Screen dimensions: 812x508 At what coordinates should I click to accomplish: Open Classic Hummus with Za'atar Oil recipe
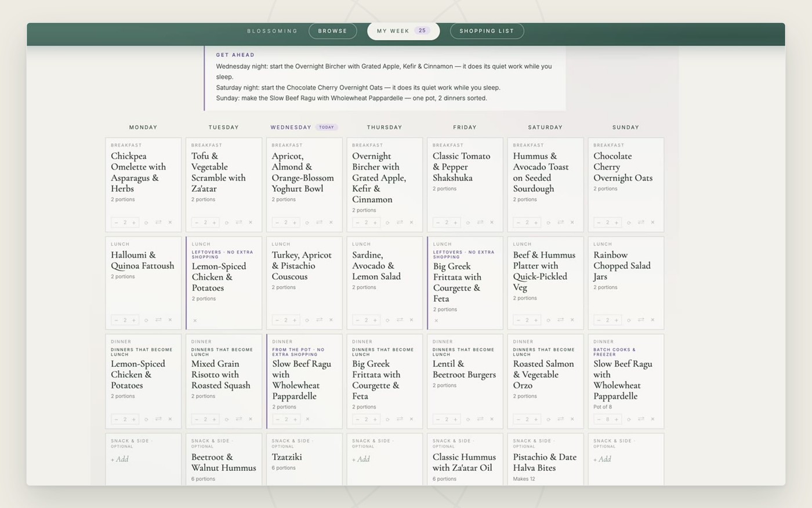coord(464,463)
